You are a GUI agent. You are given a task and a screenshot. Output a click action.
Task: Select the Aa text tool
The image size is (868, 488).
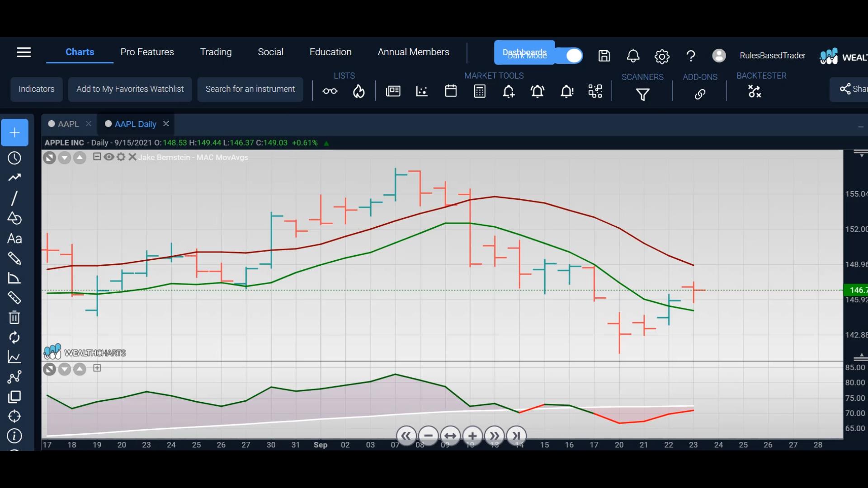coord(14,239)
